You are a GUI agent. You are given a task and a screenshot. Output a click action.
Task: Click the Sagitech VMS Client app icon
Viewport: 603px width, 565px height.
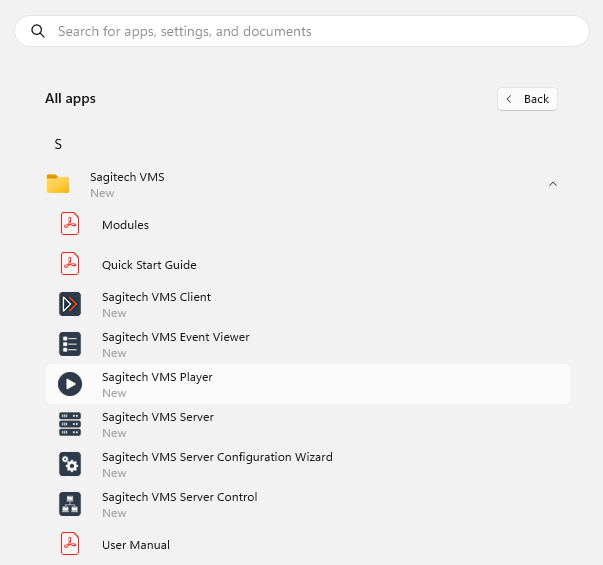pos(70,304)
